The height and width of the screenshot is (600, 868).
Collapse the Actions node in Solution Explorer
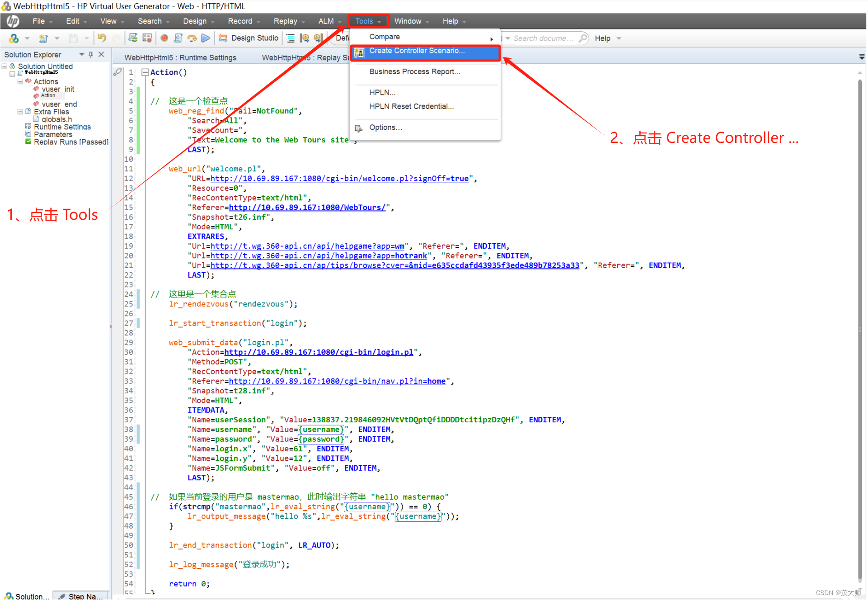pyautogui.click(x=20, y=81)
